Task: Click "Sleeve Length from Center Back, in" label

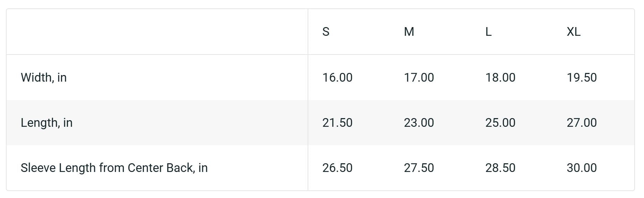Action: tap(114, 168)
